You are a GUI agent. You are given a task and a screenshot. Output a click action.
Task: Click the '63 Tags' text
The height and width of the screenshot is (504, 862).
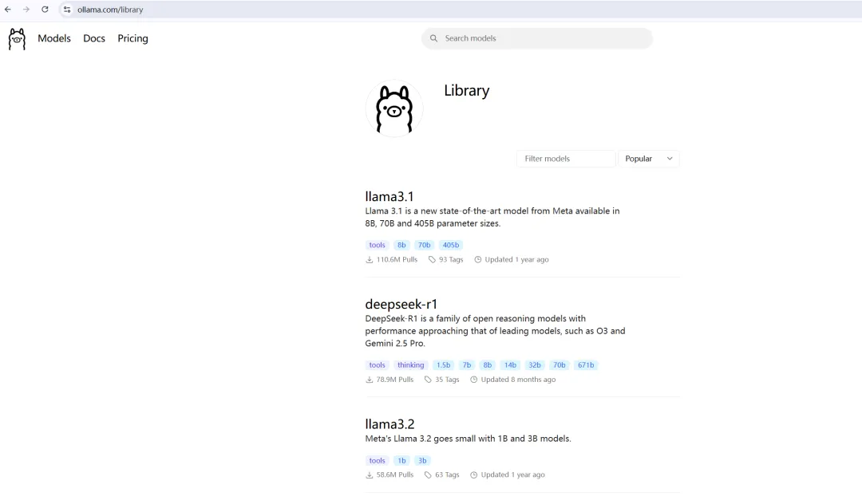447,475
